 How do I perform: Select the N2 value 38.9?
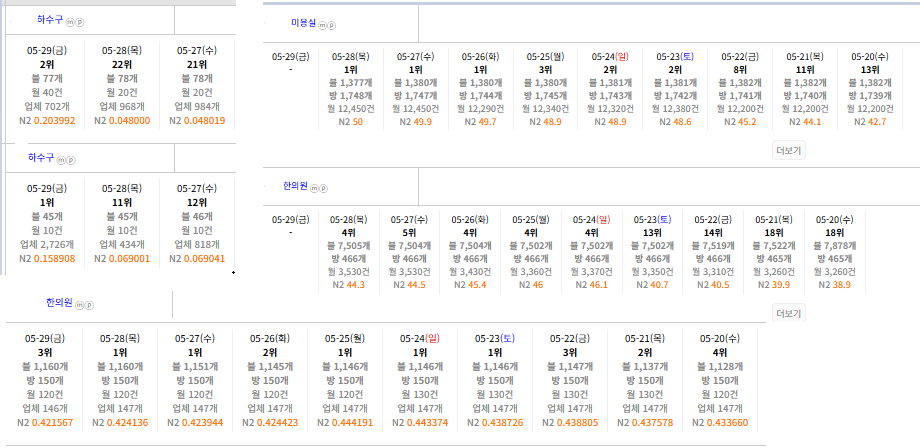[x=841, y=284]
